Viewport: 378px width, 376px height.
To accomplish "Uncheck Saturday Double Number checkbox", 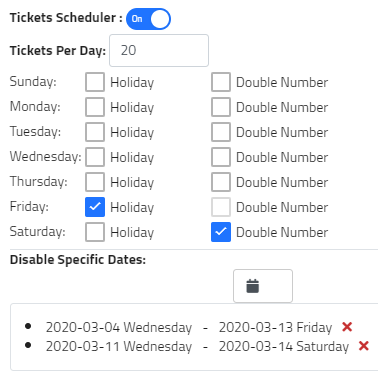I will coord(221,232).
